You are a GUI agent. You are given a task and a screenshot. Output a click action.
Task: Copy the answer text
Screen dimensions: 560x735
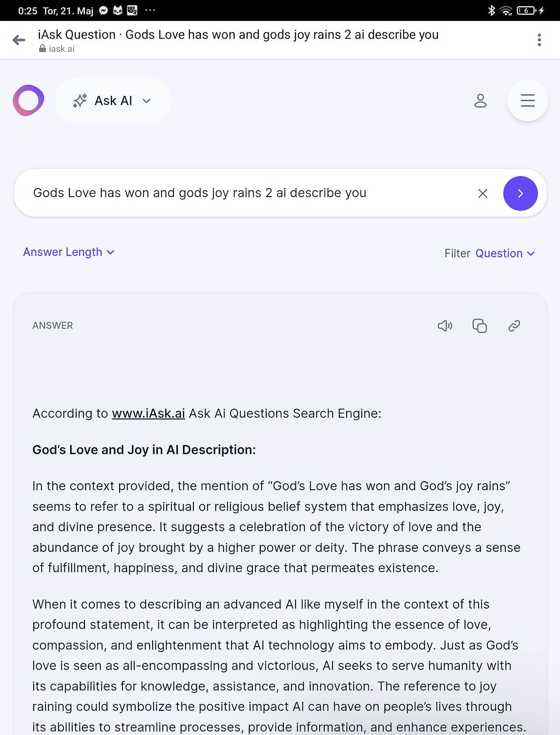coord(479,326)
